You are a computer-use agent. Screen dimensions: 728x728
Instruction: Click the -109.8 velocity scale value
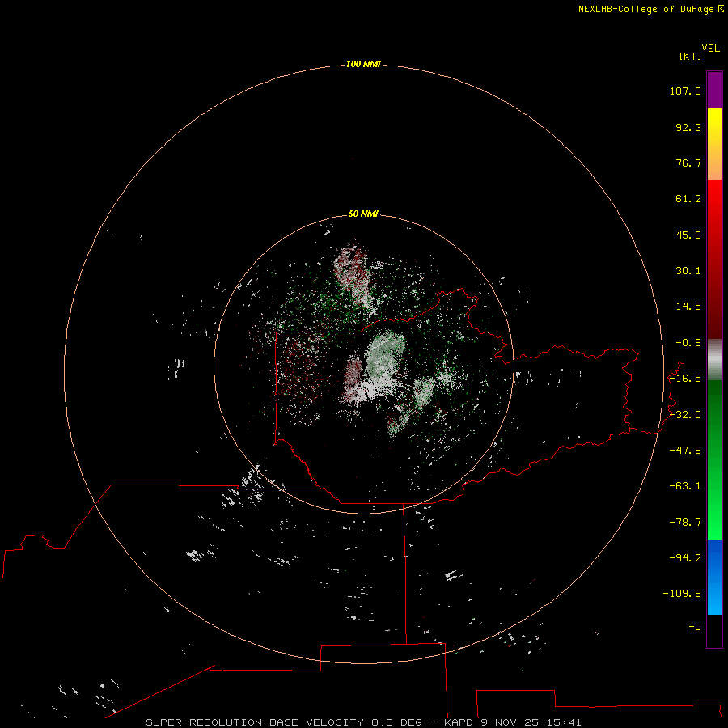(682, 594)
